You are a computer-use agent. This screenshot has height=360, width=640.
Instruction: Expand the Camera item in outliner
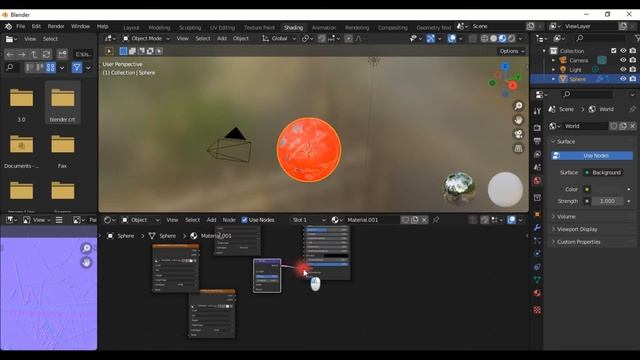[x=553, y=60]
